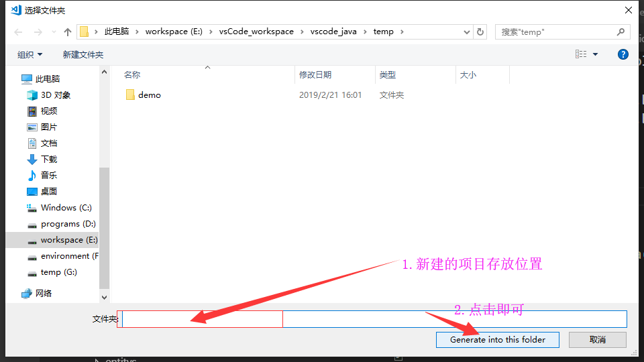Select 网络 in the sidebar

point(44,294)
